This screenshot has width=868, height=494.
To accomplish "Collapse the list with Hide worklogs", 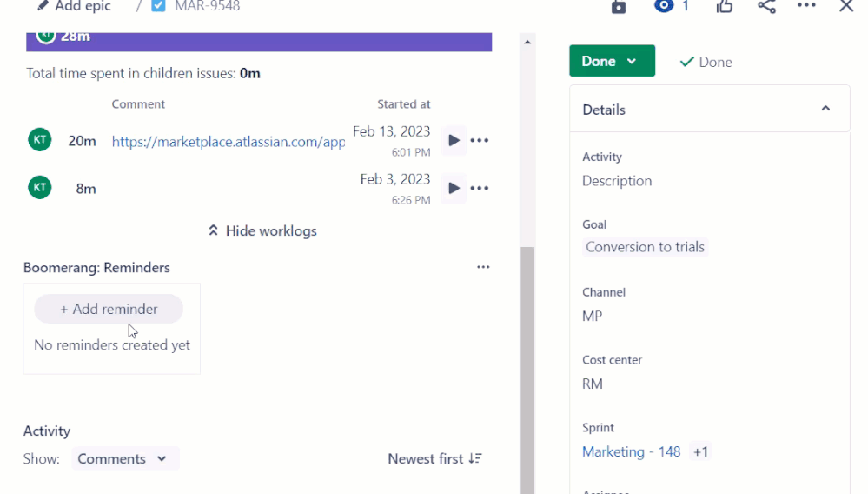I will (x=262, y=231).
